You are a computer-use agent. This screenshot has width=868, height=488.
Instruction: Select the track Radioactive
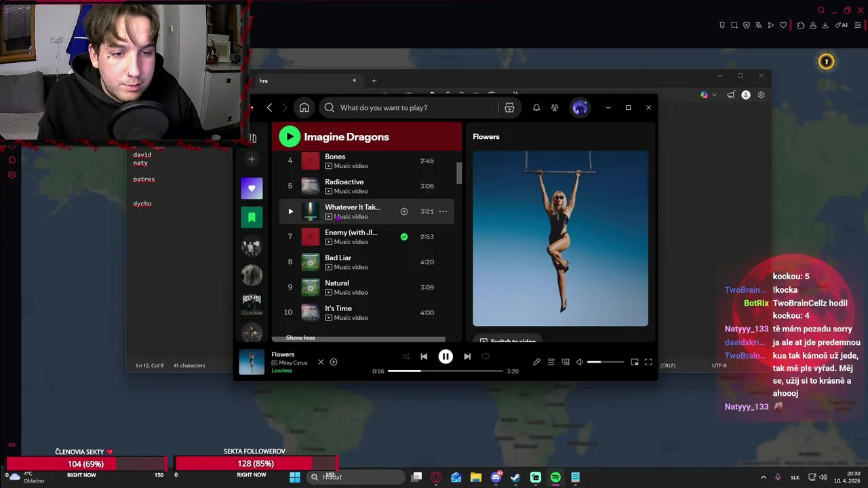(366, 186)
